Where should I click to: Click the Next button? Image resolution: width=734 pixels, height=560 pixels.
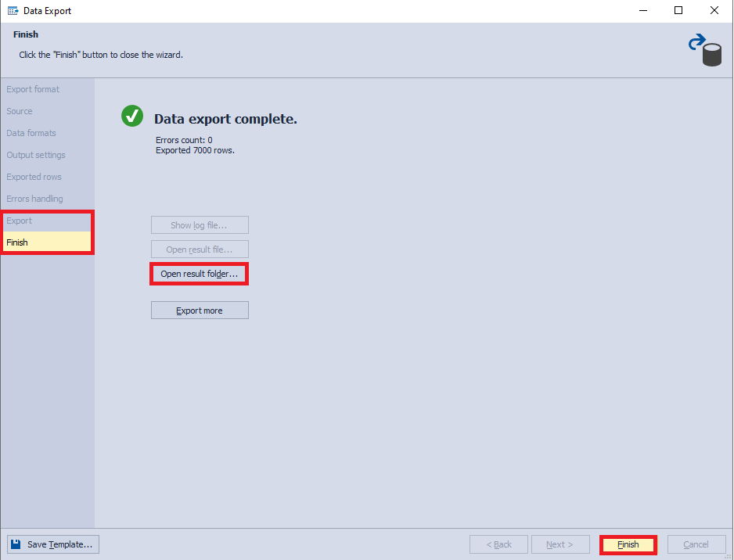[559, 544]
